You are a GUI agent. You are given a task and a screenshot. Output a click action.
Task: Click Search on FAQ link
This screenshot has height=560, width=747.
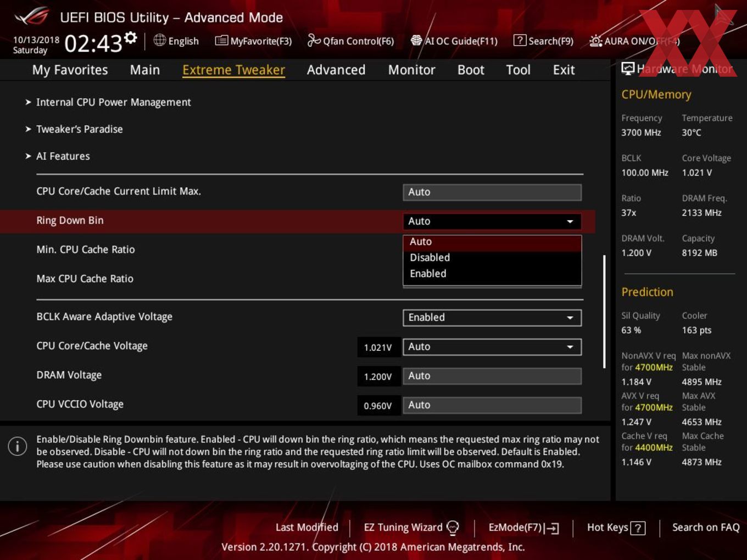(706, 527)
